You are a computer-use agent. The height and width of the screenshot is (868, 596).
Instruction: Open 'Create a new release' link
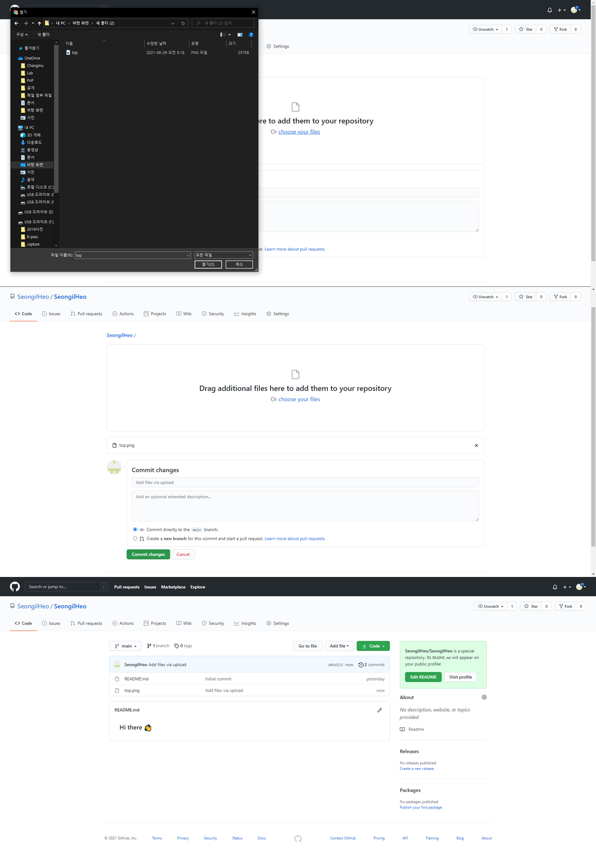[x=417, y=769]
